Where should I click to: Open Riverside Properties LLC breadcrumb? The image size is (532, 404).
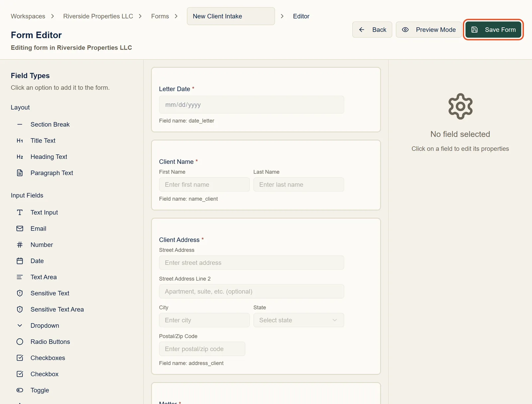tap(98, 16)
